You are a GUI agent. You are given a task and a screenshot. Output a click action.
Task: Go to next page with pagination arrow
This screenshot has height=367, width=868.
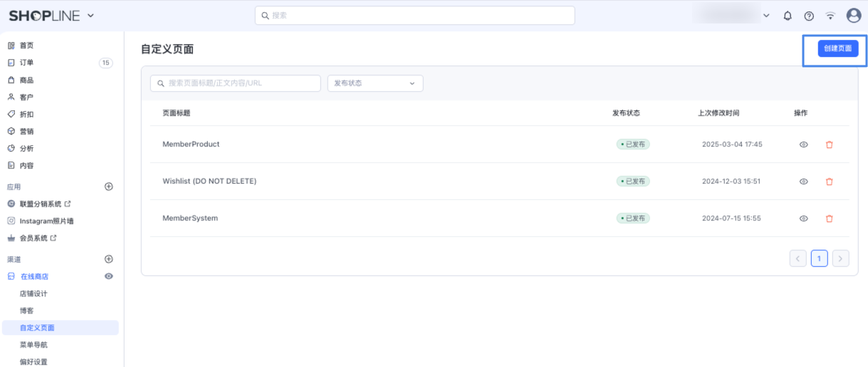(840, 258)
